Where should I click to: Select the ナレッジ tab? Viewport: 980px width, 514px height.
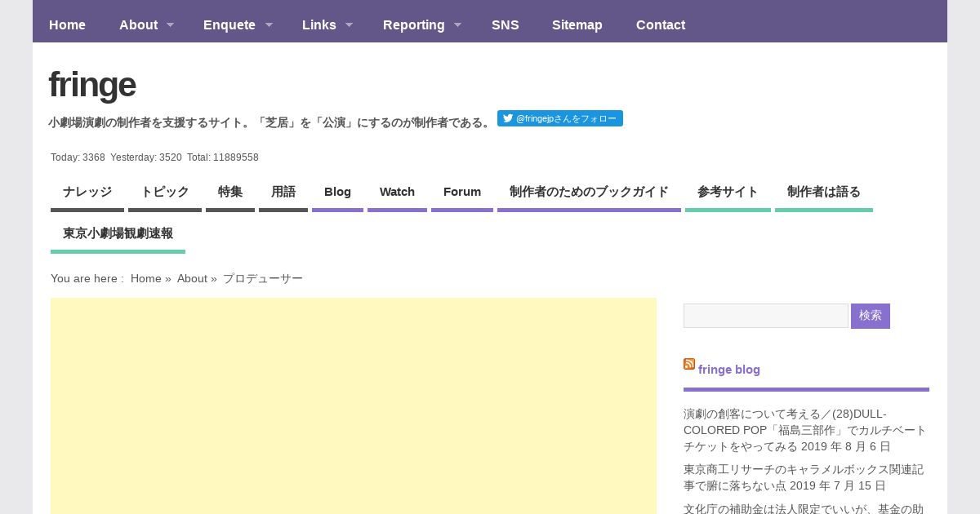(87, 192)
